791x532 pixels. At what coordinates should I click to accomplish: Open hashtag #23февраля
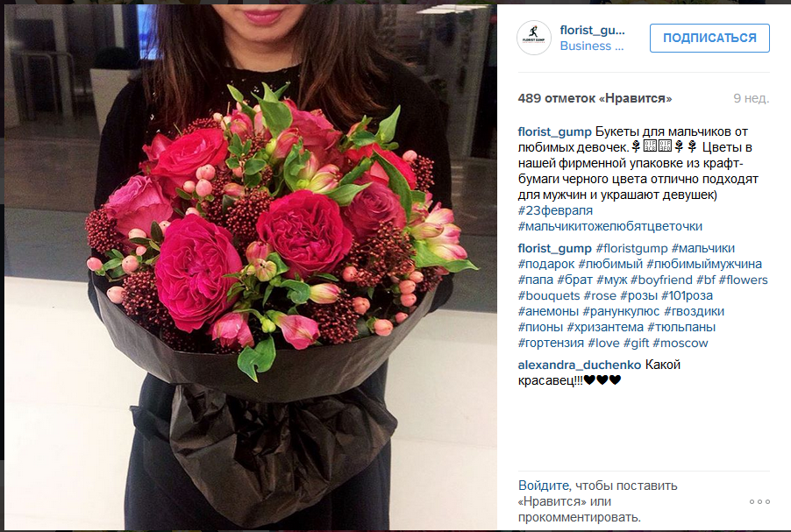coord(555,210)
